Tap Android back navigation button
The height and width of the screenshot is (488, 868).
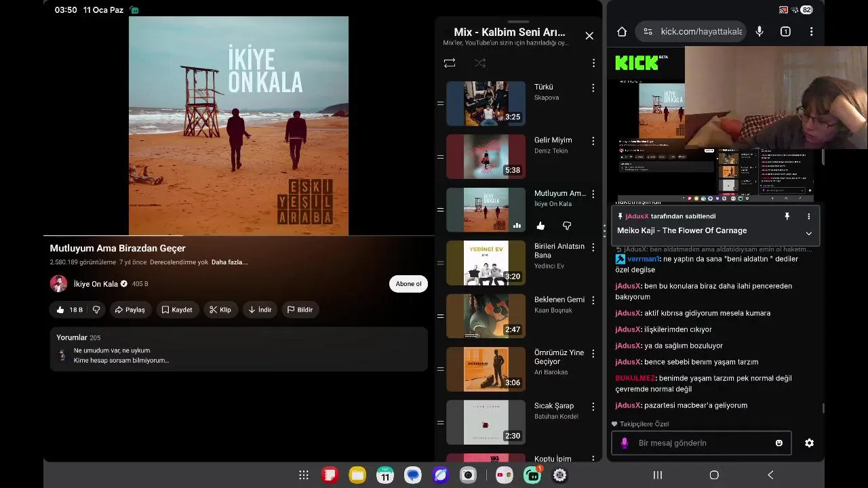click(770, 475)
